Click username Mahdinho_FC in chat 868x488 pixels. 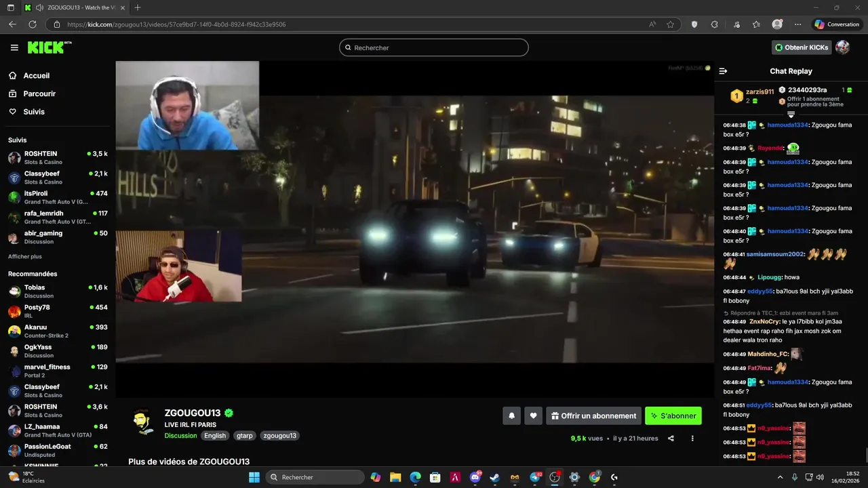click(768, 354)
